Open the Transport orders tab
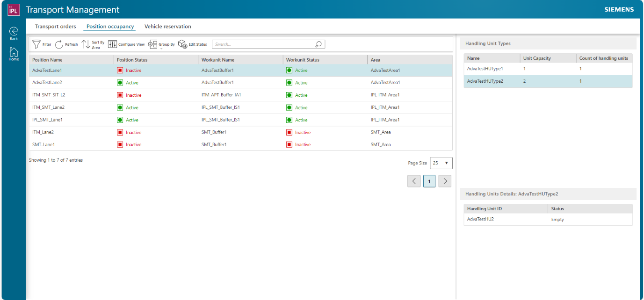The image size is (644, 300). [55, 27]
